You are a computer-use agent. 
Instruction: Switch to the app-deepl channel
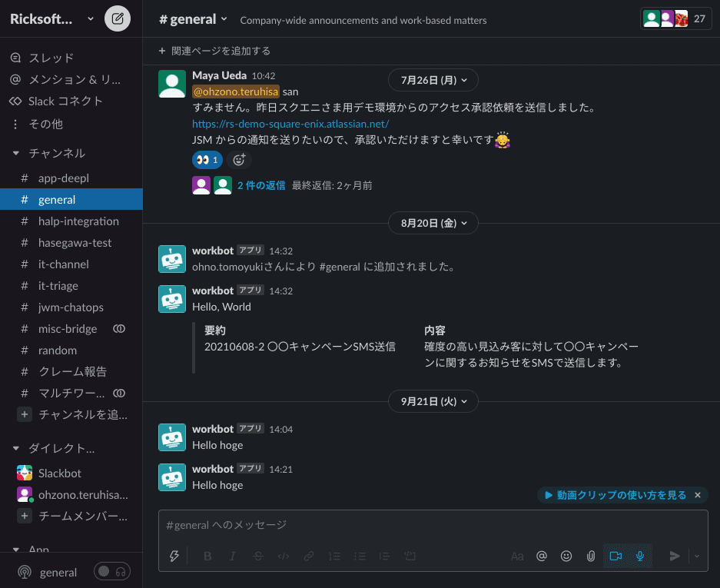tap(71, 178)
